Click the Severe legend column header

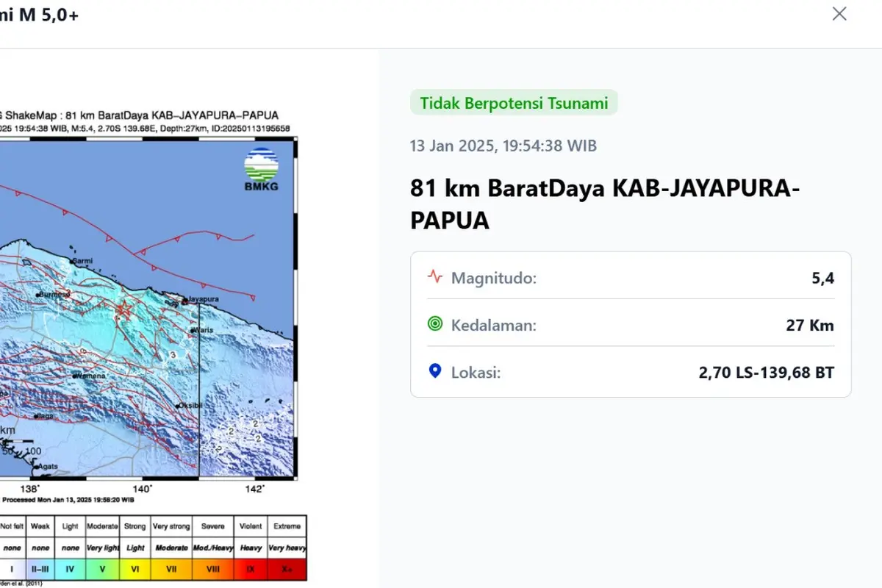[213, 526]
